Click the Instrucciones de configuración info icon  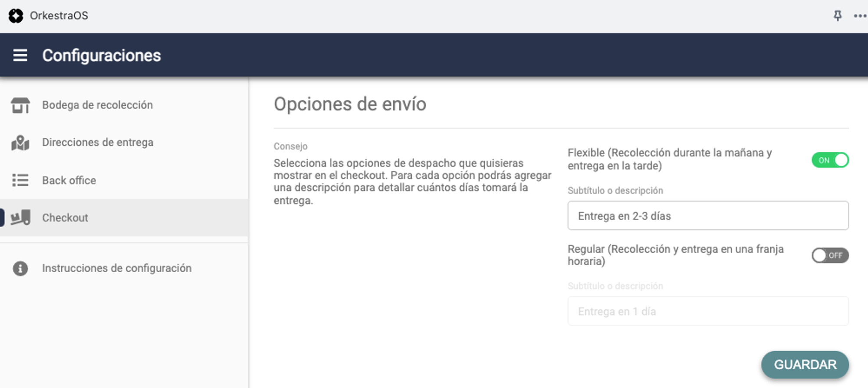(20, 268)
